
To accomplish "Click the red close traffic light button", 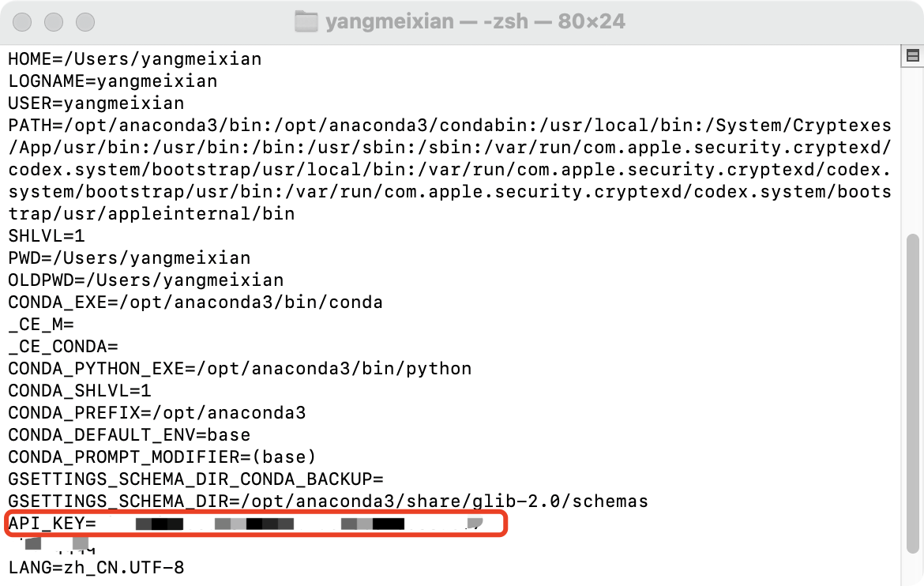I will pyautogui.click(x=22, y=22).
